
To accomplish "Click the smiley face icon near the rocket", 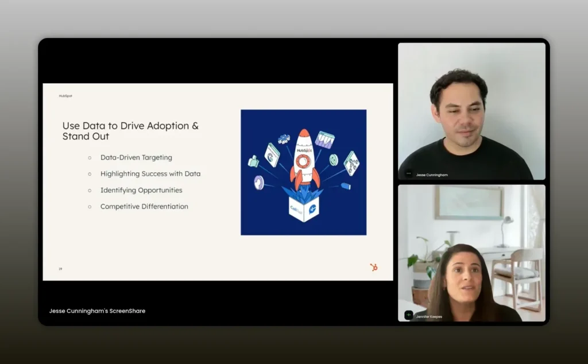I will (334, 160).
